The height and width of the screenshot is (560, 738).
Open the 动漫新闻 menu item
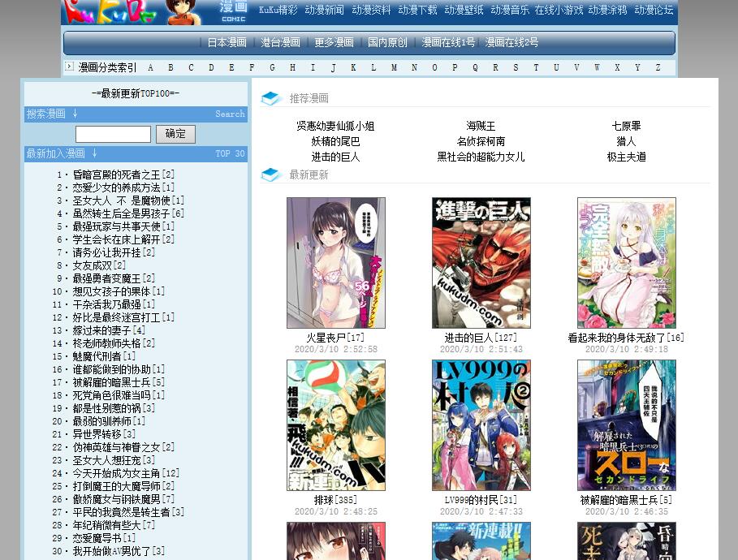tap(324, 10)
